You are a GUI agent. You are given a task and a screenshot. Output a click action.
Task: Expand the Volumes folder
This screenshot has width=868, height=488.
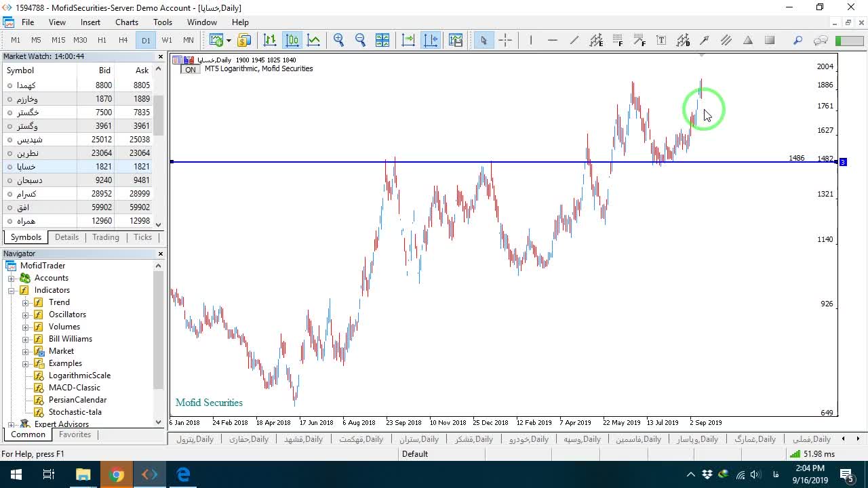(26, 327)
